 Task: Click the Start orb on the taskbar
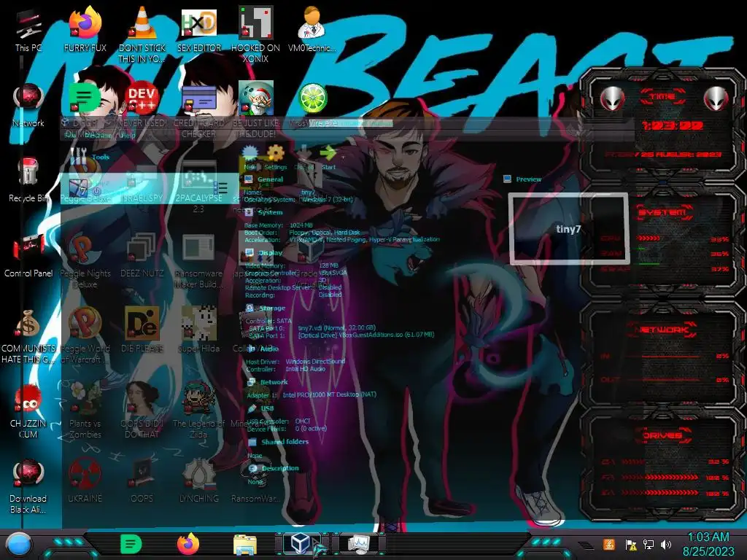(19, 544)
